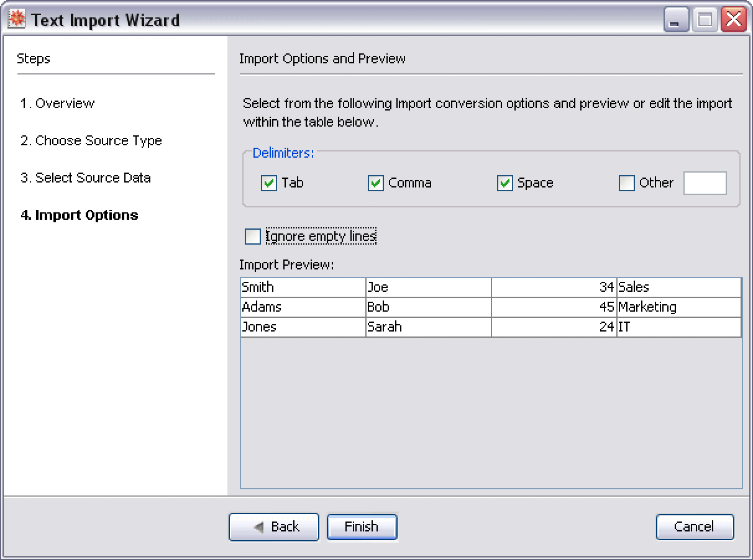Screen dimensions: 753x560
Task: Select the Select Source Data step
Action: click(85, 178)
